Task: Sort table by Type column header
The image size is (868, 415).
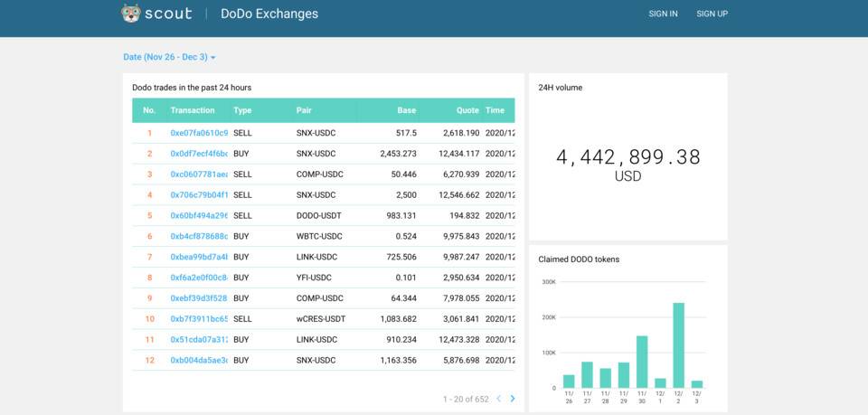Action: [242, 110]
